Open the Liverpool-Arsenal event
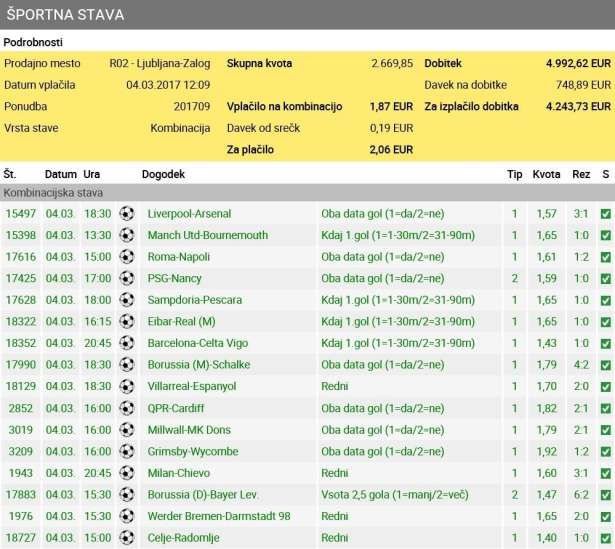 pos(189,214)
